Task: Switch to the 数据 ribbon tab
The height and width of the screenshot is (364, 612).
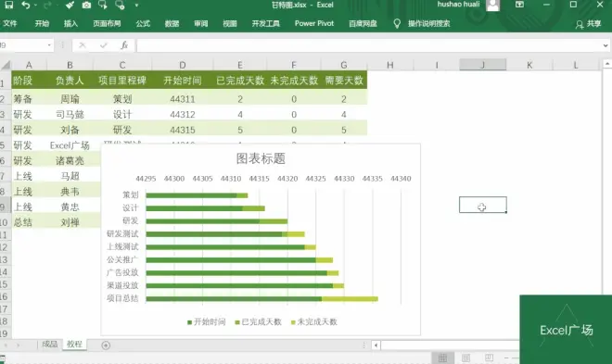Action: (x=172, y=23)
